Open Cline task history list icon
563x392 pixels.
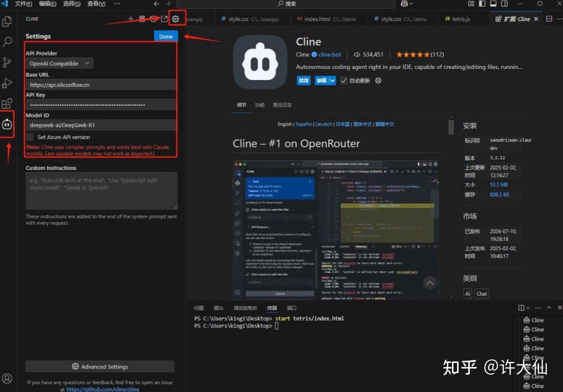pyautogui.click(x=142, y=19)
